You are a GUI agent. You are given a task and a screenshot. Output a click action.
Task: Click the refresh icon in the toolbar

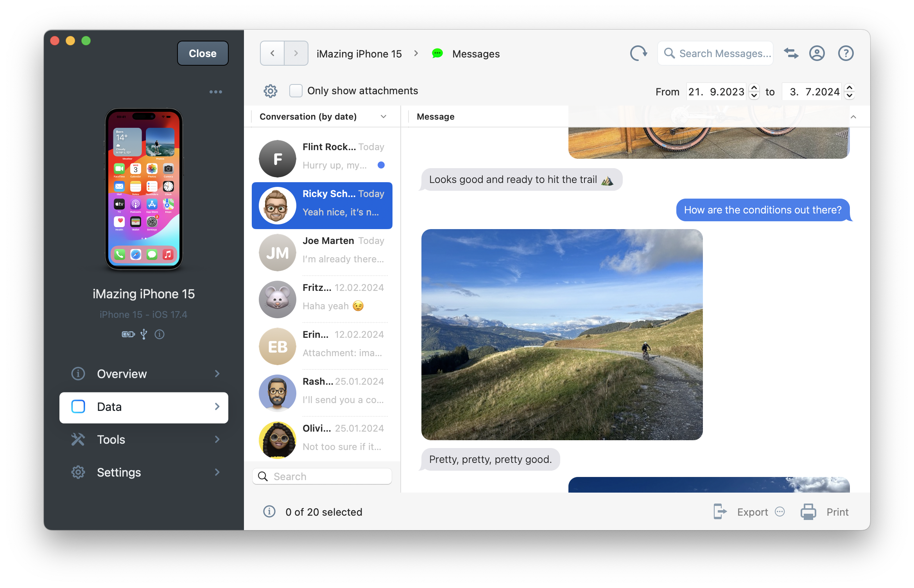coord(638,53)
